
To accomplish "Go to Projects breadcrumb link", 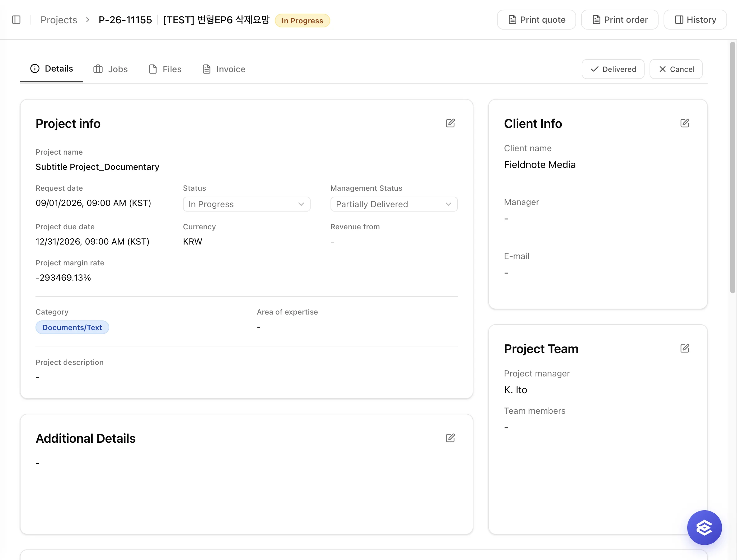I will pos(59,20).
